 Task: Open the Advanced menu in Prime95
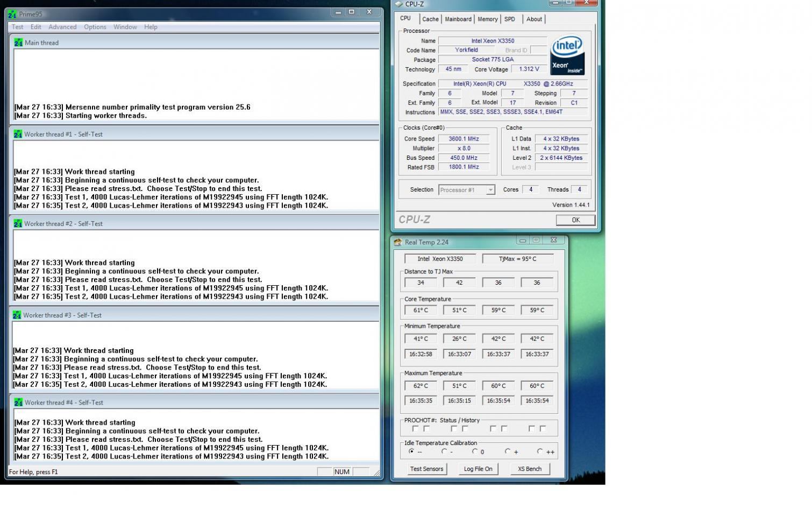tap(62, 27)
